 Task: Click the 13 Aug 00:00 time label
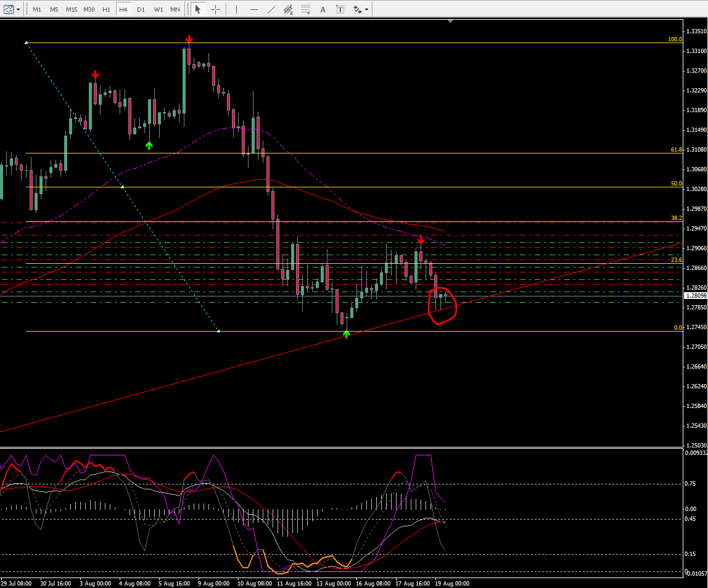click(334, 584)
